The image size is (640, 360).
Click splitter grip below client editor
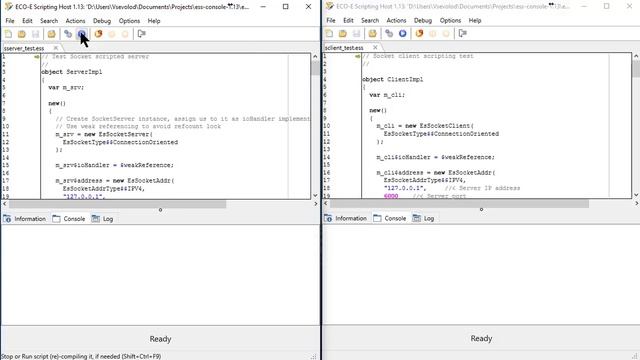tap(481, 209)
